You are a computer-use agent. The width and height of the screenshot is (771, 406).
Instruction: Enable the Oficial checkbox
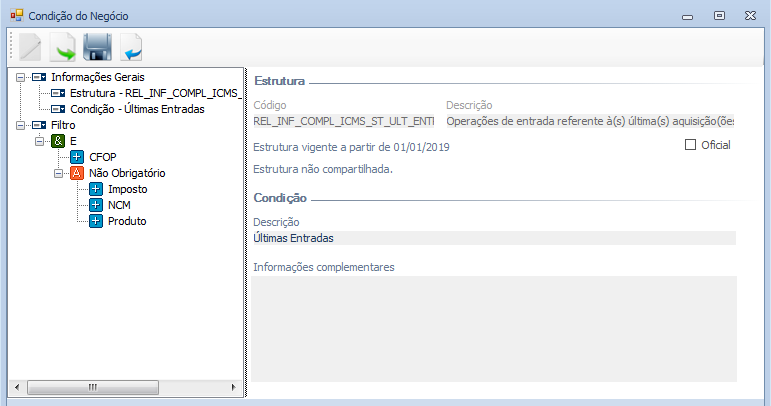tap(690, 145)
